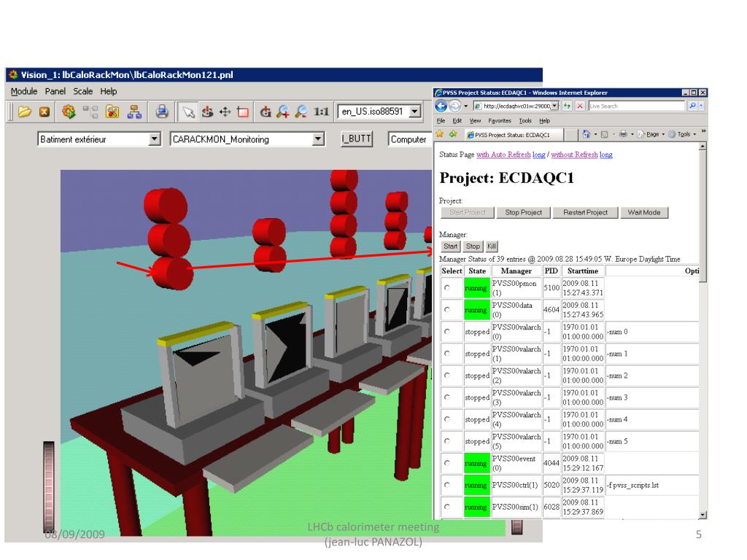Select the radio button for PVSS00sim(1)

pos(447,507)
